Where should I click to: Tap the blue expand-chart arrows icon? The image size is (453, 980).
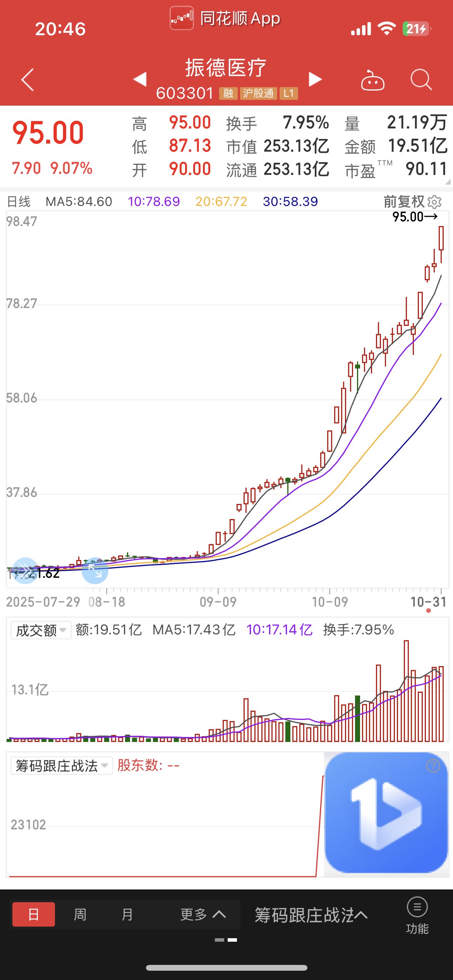(95, 571)
